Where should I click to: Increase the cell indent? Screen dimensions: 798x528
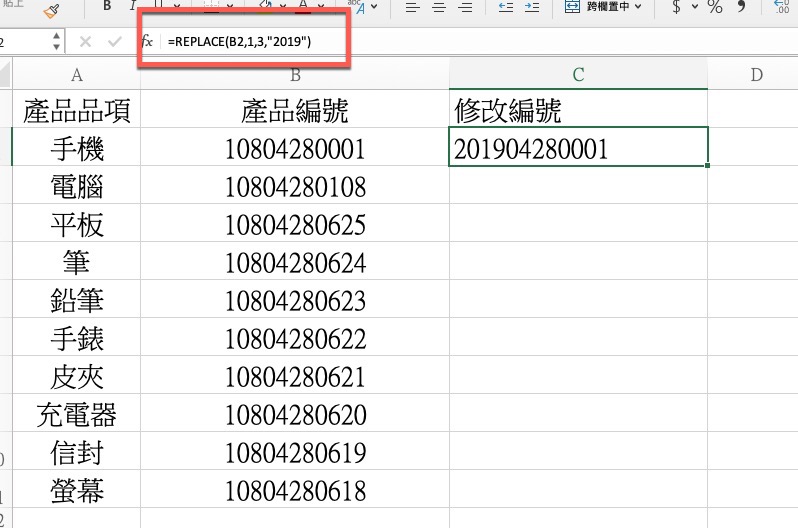point(532,7)
